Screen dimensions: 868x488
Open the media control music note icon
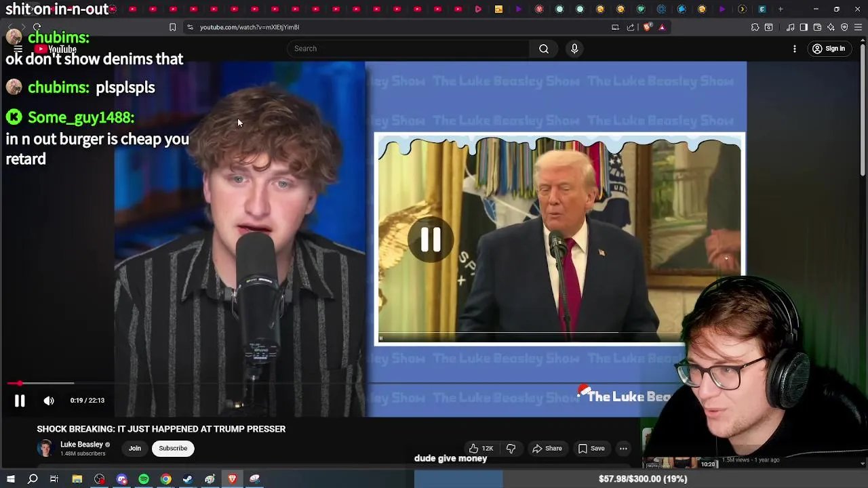click(791, 27)
